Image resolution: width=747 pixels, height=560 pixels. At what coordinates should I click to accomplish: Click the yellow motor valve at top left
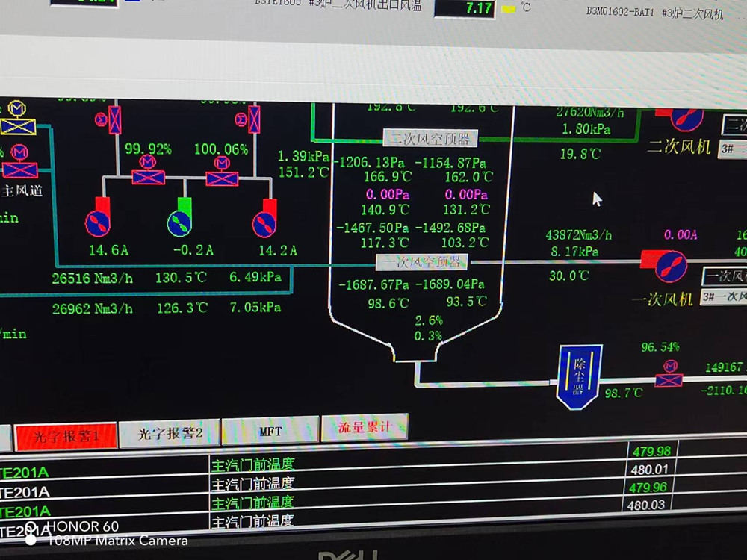[x=17, y=123]
